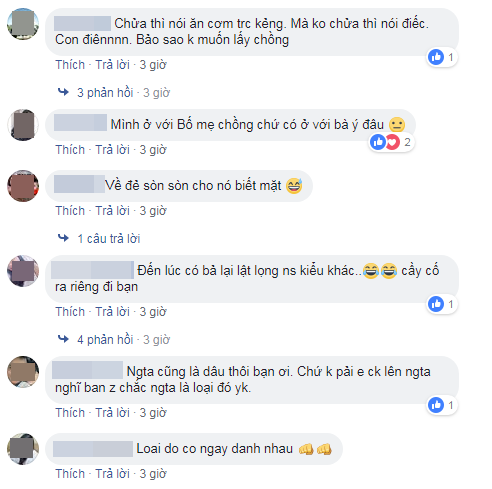The image size is (492, 489).
Task: Click "Trả lời" under the "Đến lúc có bà" comment
Action: (x=112, y=311)
